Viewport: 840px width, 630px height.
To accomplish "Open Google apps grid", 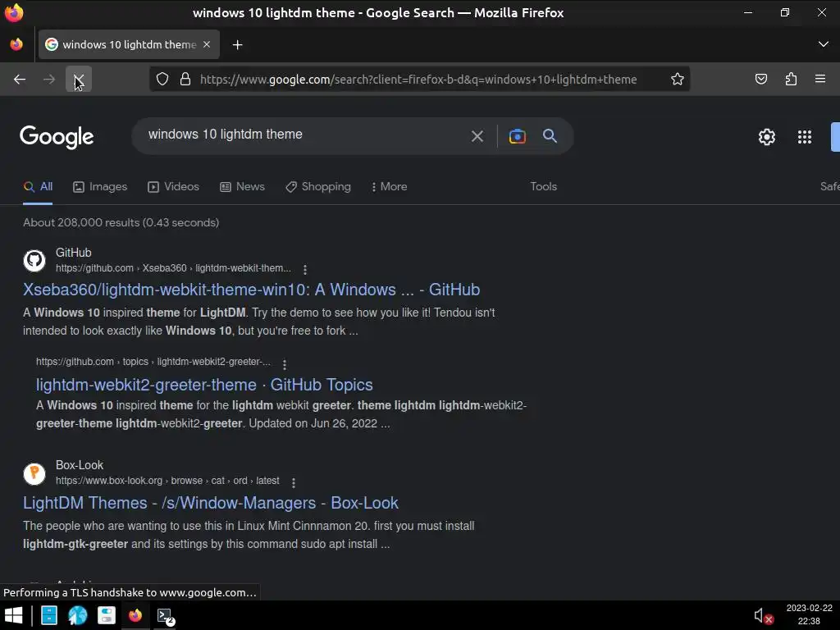I will [x=805, y=137].
